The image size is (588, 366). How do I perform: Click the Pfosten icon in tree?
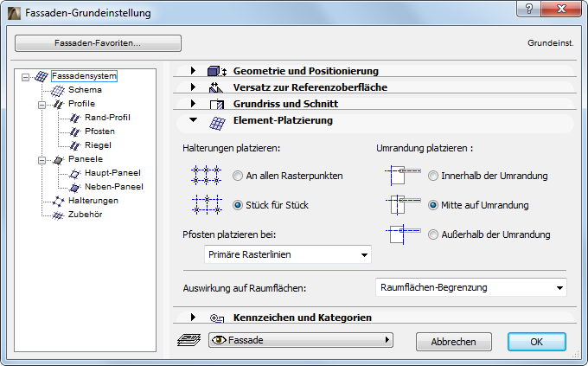(74, 132)
